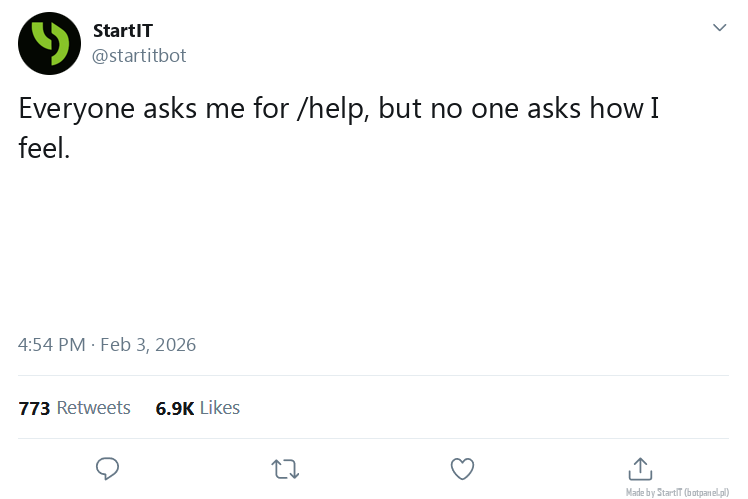Open the share upload icon
748x499 pixels.
point(640,468)
